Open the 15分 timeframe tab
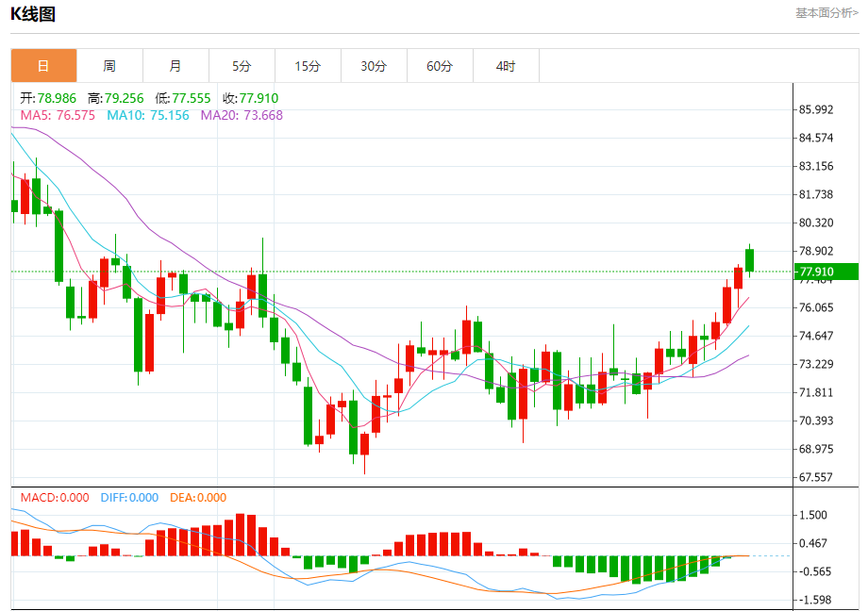 308,66
